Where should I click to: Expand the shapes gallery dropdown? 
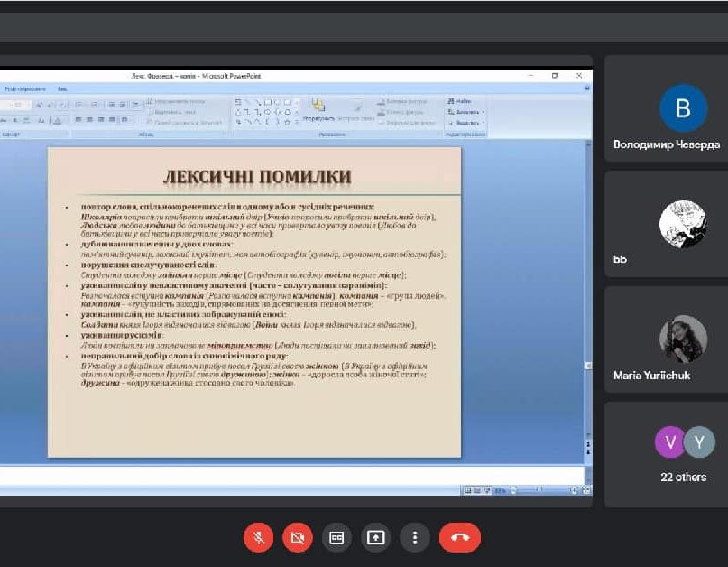click(x=298, y=123)
